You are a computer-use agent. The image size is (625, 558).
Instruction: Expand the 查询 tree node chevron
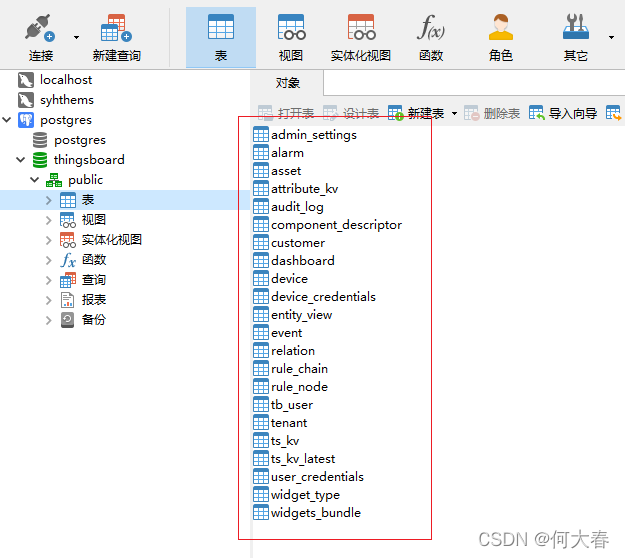(49, 280)
